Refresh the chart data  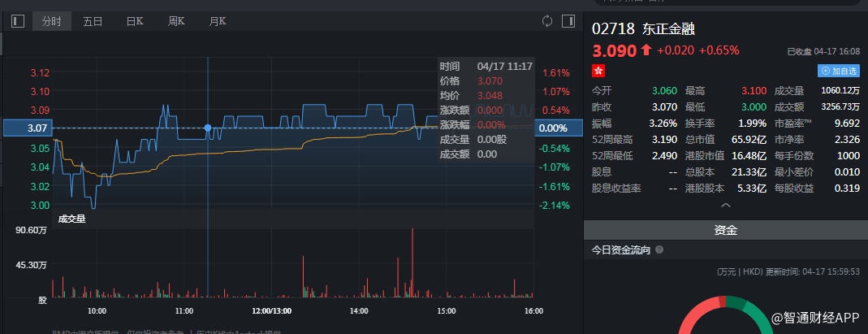tap(547, 21)
